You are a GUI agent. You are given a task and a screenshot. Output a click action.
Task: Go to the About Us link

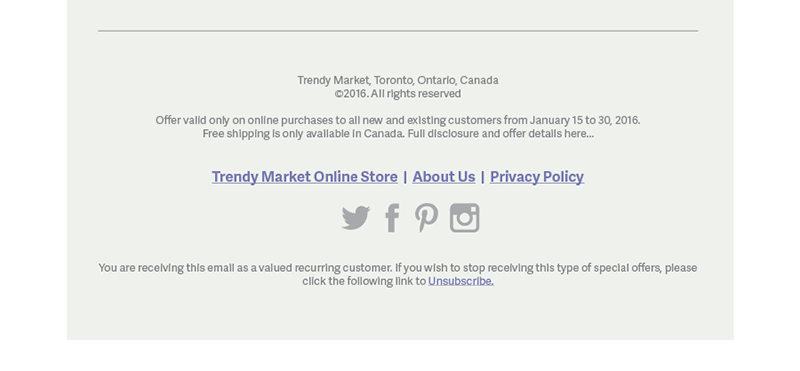(x=444, y=177)
